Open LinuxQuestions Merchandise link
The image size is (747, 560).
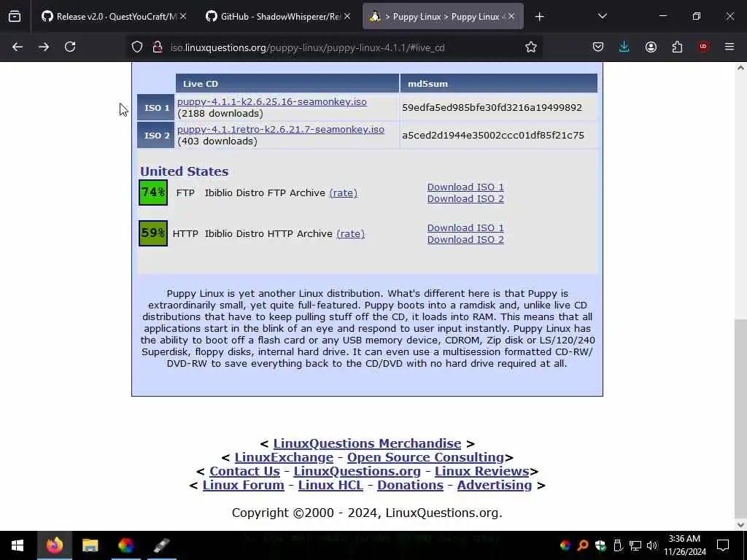pyautogui.click(x=367, y=443)
